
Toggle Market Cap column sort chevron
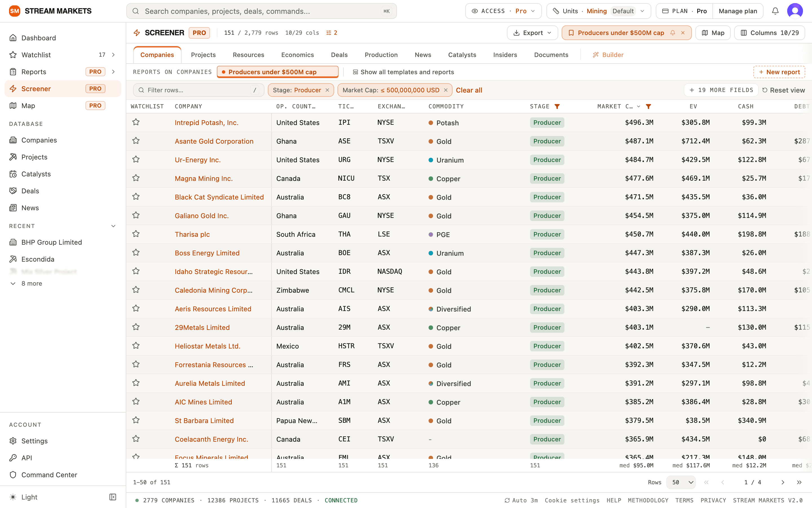[x=639, y=106]
